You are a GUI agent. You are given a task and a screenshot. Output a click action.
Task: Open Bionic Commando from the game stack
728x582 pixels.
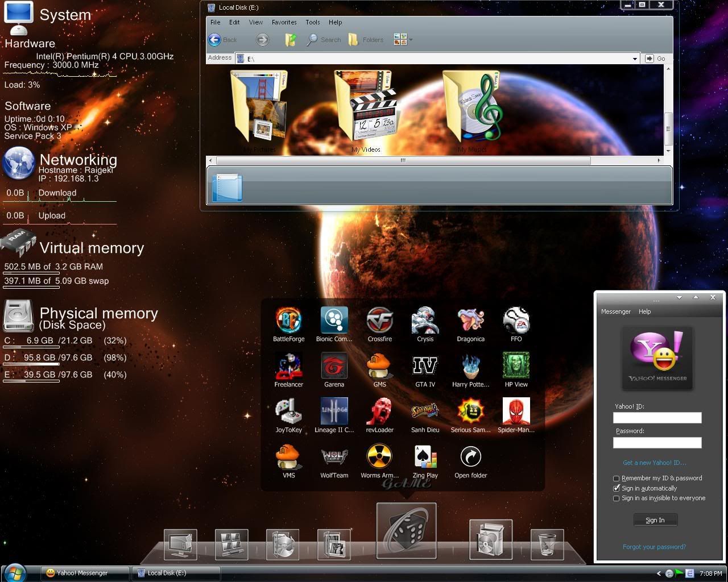click(334, 321)
